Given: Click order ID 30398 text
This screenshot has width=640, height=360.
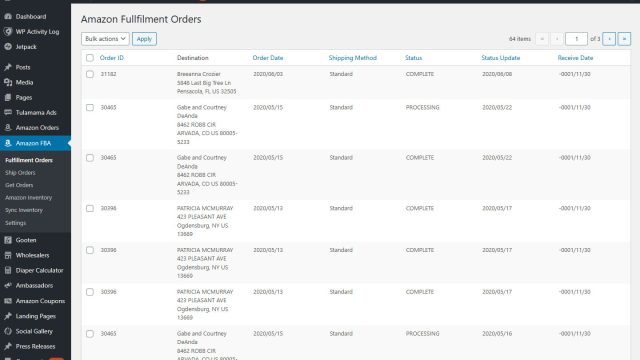Looking at the screenshot, I should pyautogui.click(x=108, y=208).
